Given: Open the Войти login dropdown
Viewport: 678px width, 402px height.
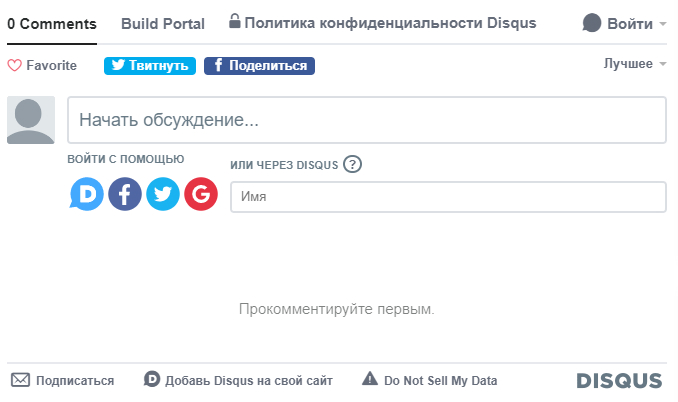Looking at the screenshot, I should 624,23.
